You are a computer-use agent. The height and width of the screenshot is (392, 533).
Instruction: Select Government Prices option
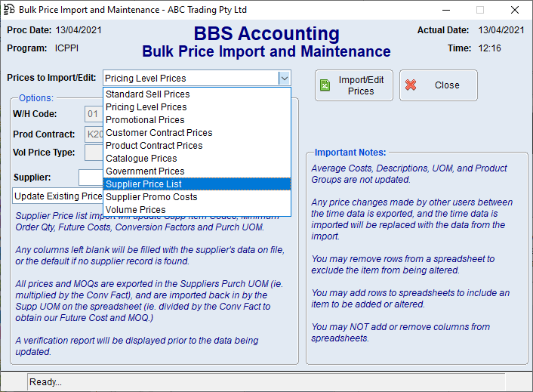(145, 171)
